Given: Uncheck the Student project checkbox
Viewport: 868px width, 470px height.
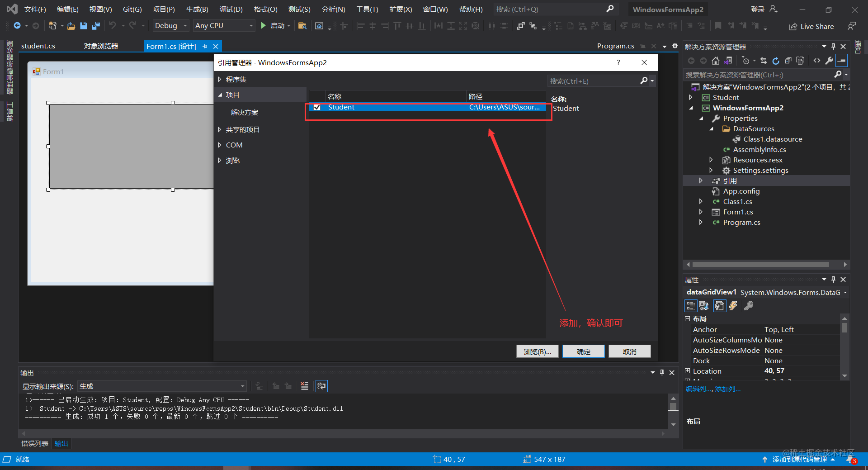Looking at the screenshot, I should [x=317, y=107].
